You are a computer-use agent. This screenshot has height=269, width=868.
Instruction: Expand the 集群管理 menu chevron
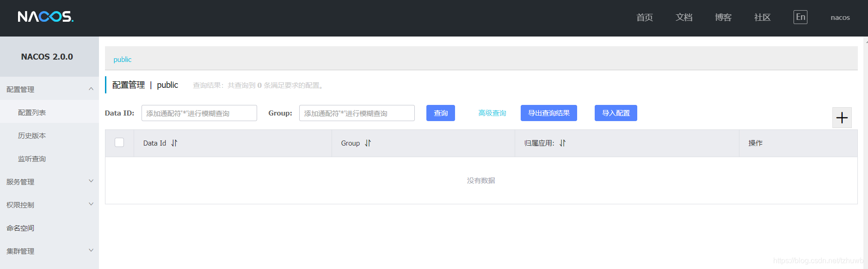(91, 251)
